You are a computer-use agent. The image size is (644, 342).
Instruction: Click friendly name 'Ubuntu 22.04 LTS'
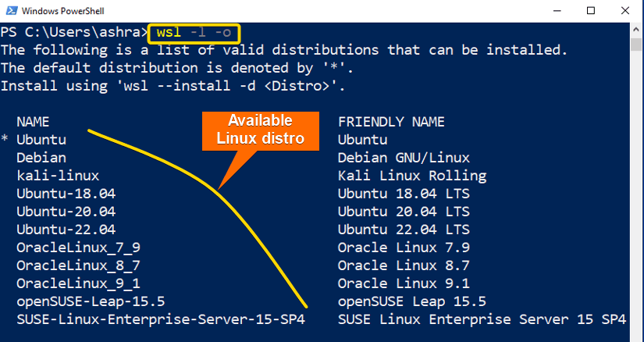click(x=404, y=230)
